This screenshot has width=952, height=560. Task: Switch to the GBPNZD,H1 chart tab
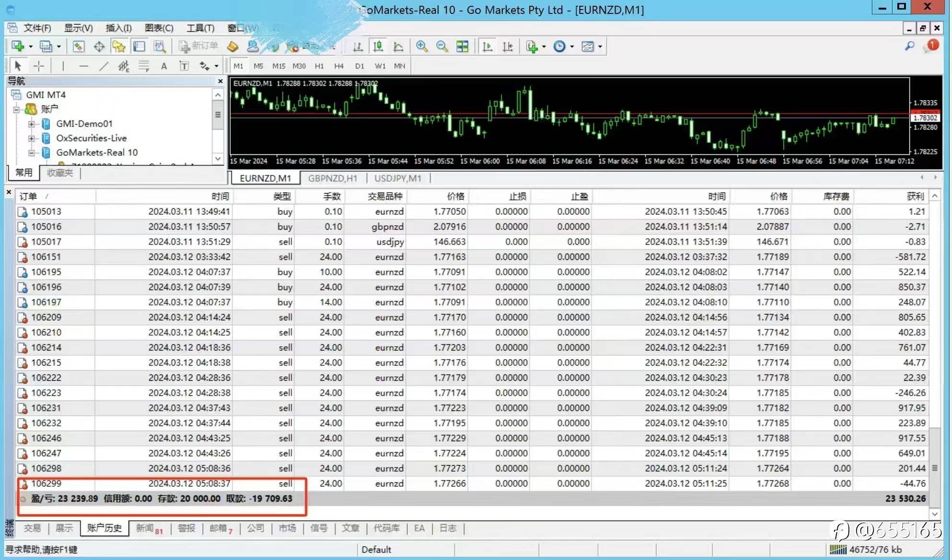click(333, 178)
